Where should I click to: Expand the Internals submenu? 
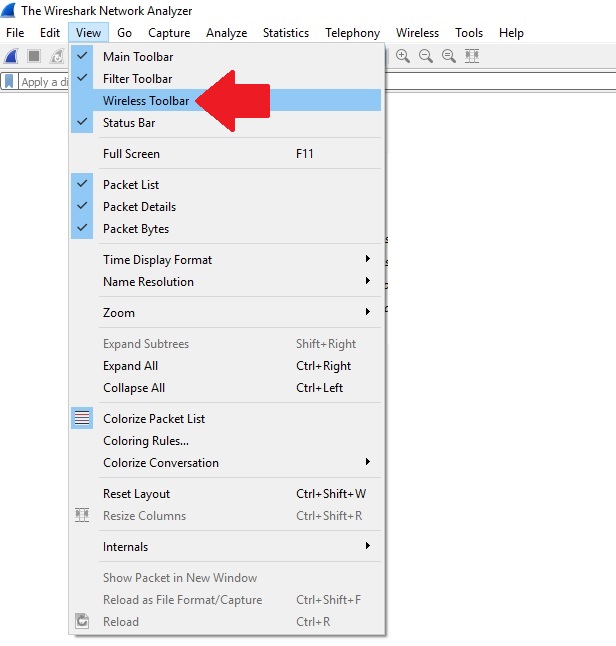click(225, 546)
